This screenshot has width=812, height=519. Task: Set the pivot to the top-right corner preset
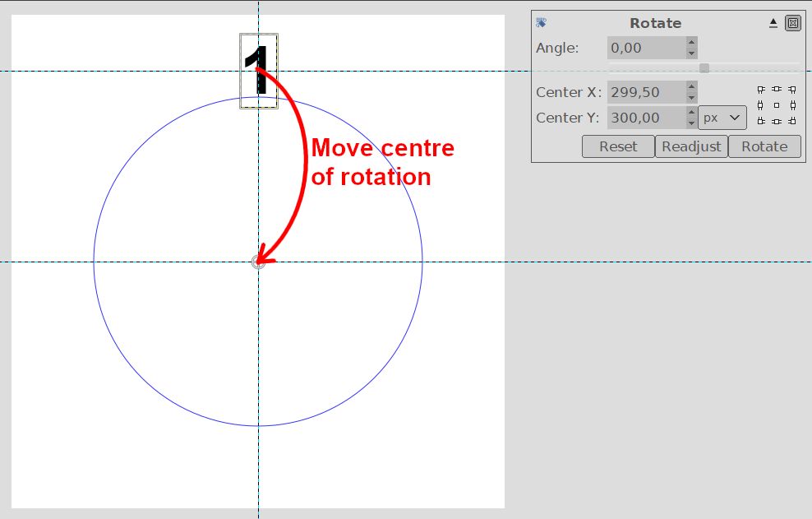(792, 90)
